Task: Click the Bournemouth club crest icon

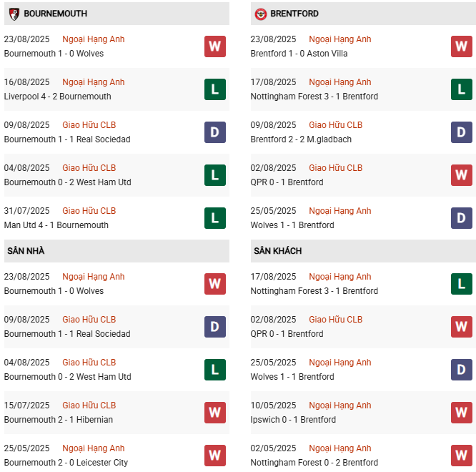Action: 14,14
